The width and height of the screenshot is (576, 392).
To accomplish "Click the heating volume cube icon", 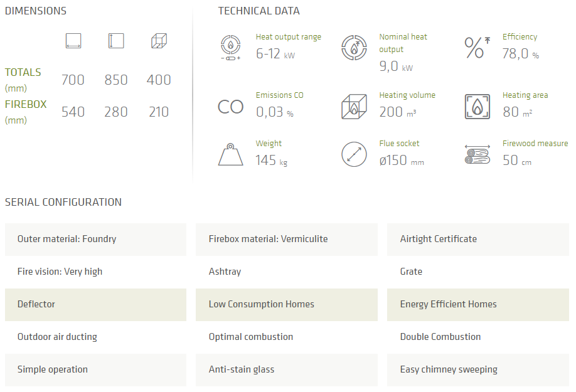I will tap(354, 107).
